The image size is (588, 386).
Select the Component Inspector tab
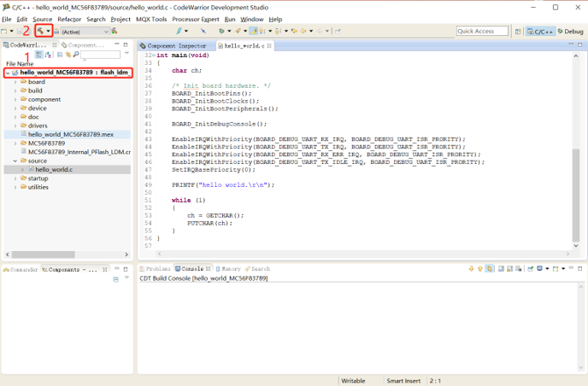[x=176, y=45]
